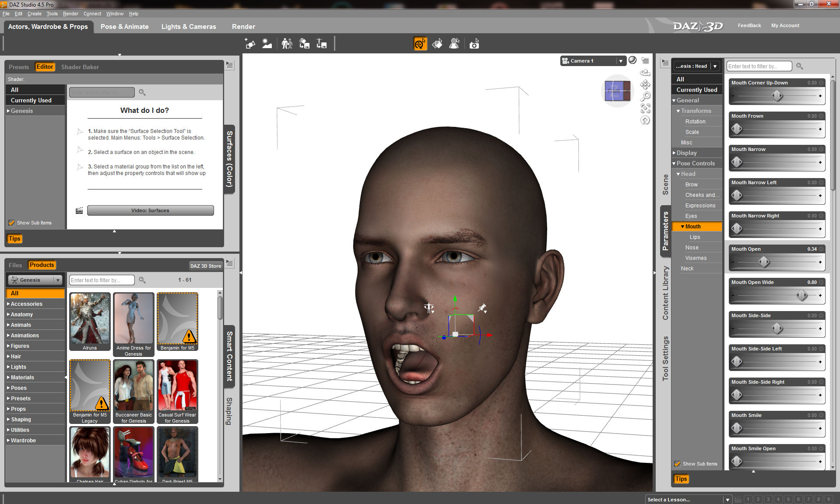Switch to the Pose & Animate tab
Image resolution: width=840 pixels, height=504 pixels.
click(125, 27)
